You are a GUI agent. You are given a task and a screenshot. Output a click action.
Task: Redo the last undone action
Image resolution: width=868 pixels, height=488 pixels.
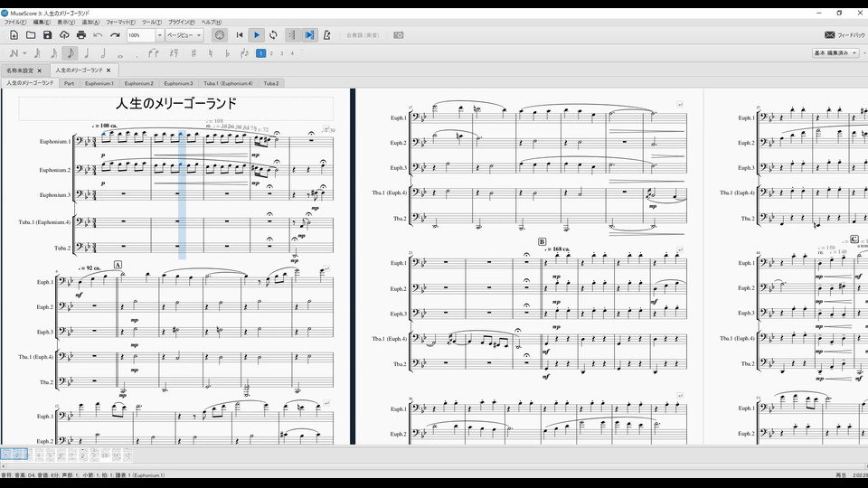pos(115,35)
